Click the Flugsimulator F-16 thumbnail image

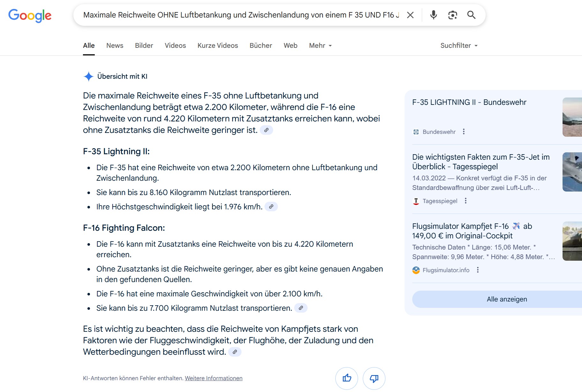pyautogui.click(x=572, y=241)
